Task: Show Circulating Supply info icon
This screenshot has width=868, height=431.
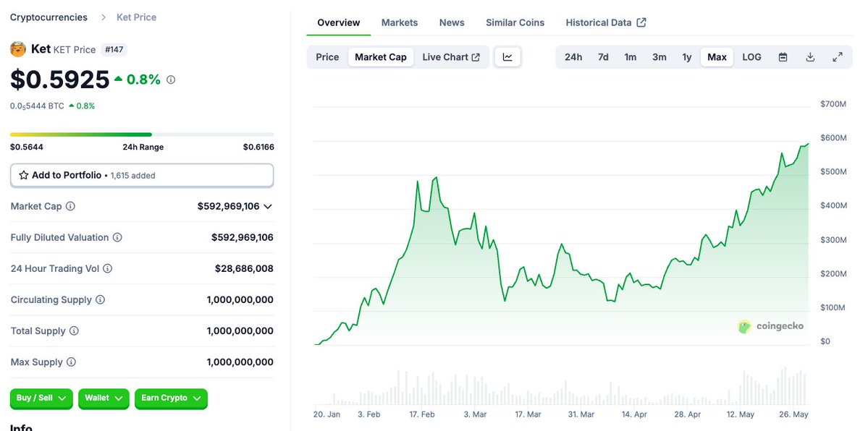Action: (100, 300)
